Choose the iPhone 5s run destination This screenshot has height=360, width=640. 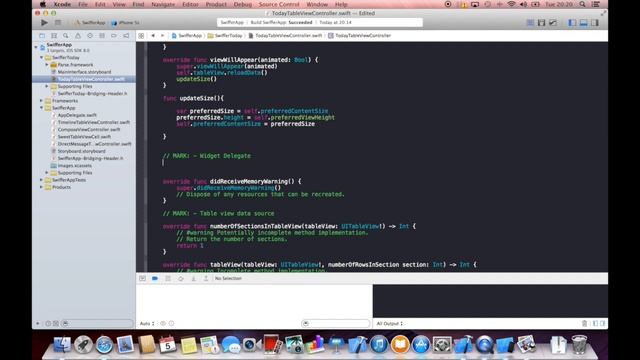pyautogui.click(x=126, y=23)
